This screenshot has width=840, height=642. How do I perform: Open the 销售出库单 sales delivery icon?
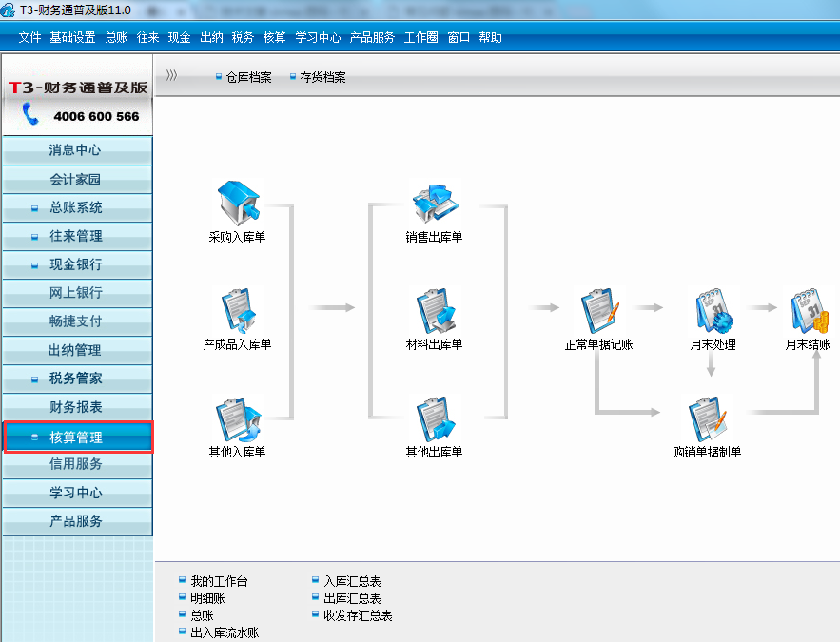point(434,204)
